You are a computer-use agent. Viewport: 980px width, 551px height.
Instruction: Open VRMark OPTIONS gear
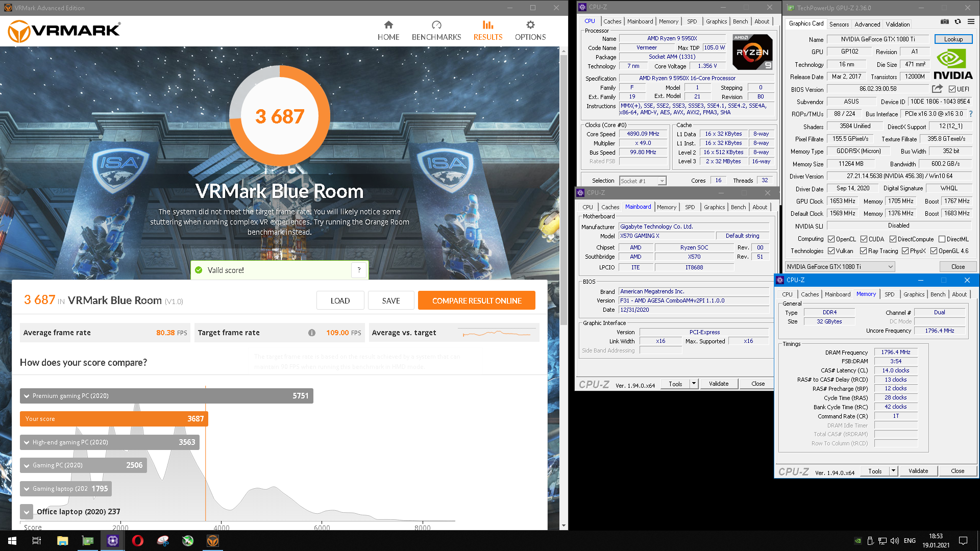click(x=530, y=25)
